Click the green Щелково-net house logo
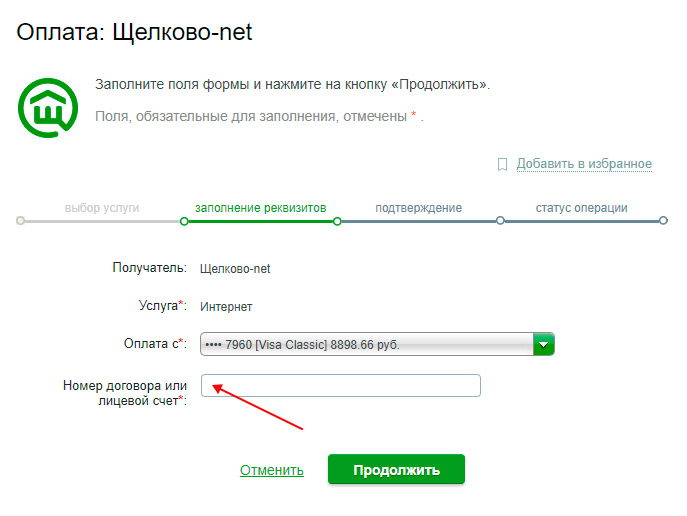687x516 pixels. (48, 108)
